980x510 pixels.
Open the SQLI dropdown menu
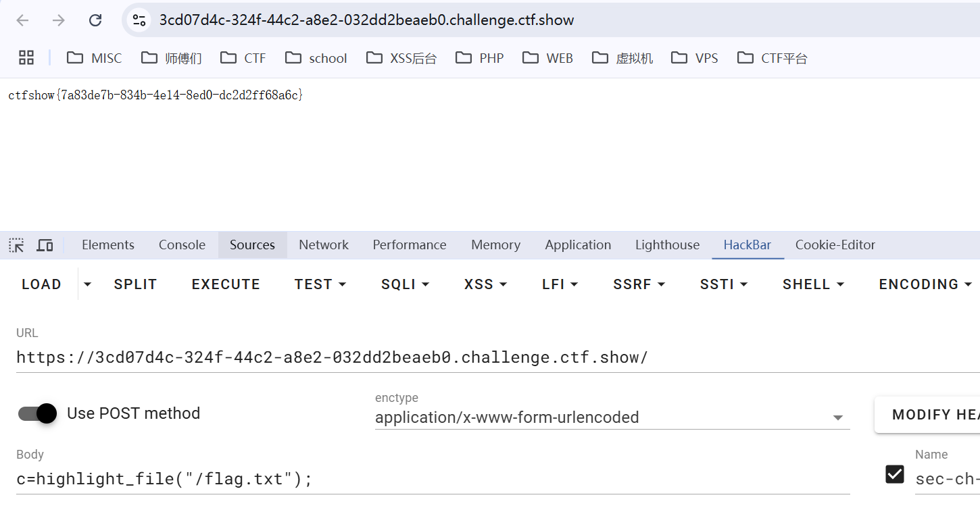[406, 284]
